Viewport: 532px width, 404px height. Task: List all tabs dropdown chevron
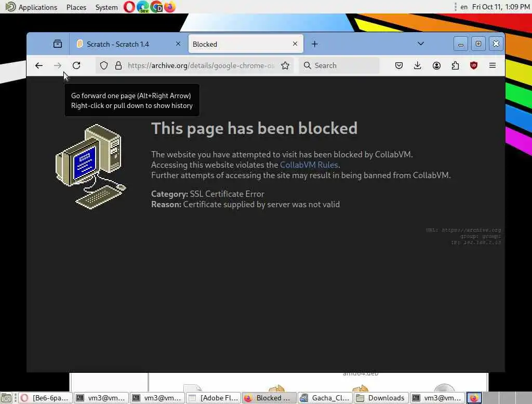(421, 44)
